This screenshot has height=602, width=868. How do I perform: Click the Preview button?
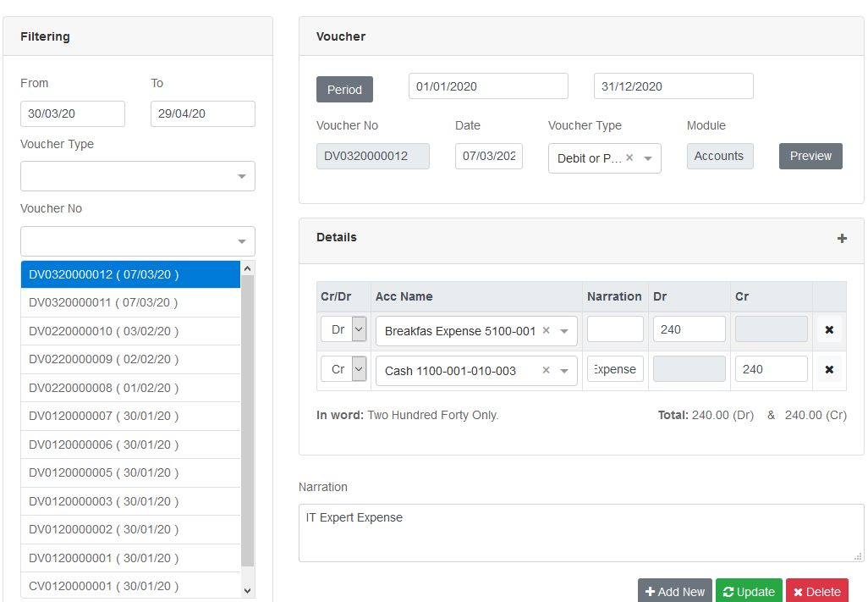810,156
